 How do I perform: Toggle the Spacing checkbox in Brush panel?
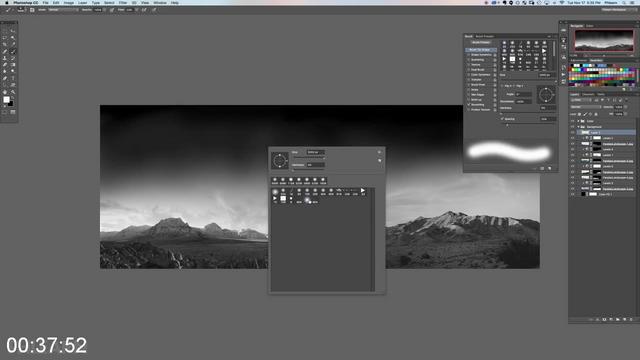pyautogui.click(x=502, y=119)
